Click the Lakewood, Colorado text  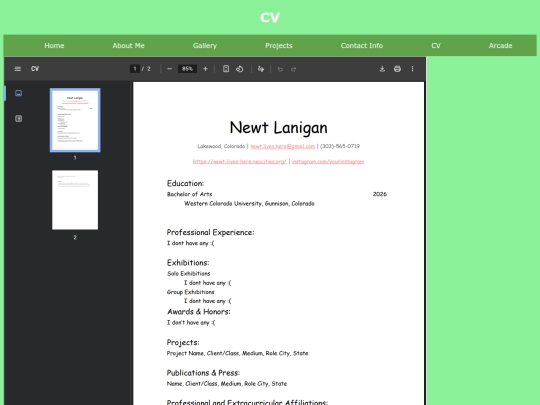click(x=221, y=146)
